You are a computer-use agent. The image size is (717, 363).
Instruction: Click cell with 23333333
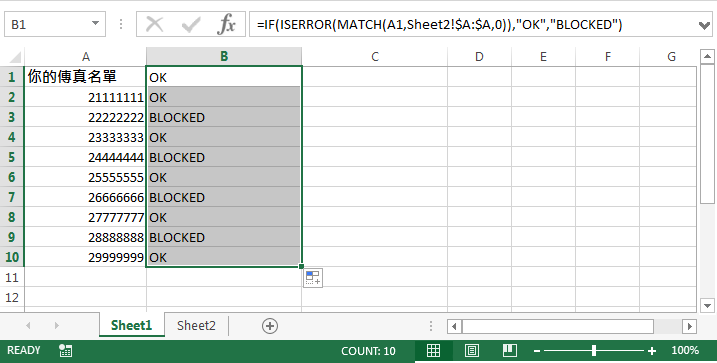point(86,137)
